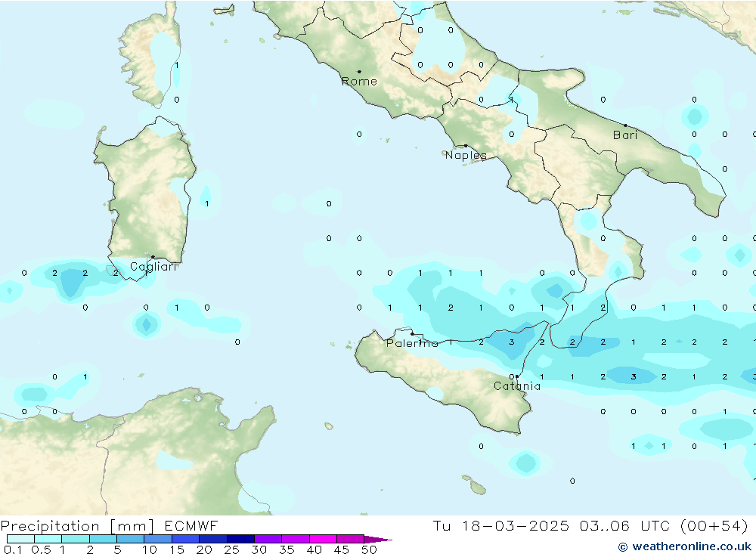Click the Tu 18-03-2025 date text
Screen dimensions: 756x554
[500, 525]
